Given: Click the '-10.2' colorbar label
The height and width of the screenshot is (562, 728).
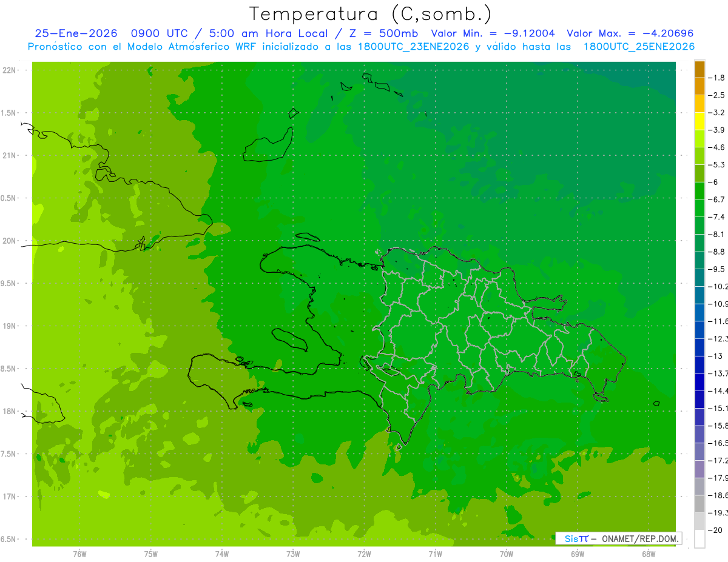Looking at the screenshot, I should 718,287.
